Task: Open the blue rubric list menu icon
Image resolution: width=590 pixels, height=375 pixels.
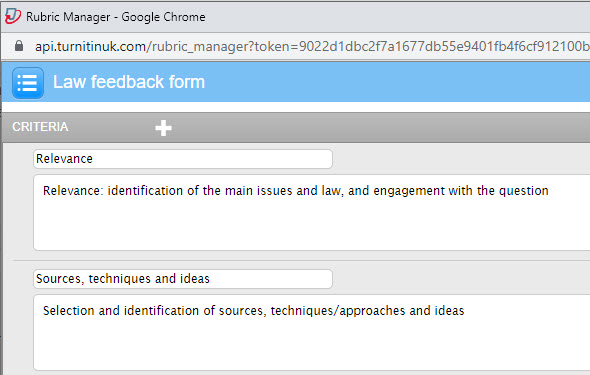Action: pos(28,83)
